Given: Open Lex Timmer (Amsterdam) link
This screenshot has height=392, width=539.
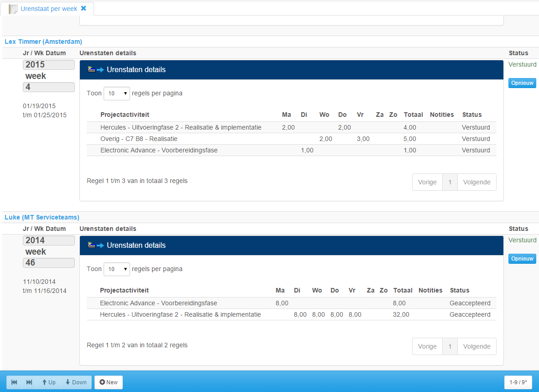Looking at the screenshot, I should 43,42.
